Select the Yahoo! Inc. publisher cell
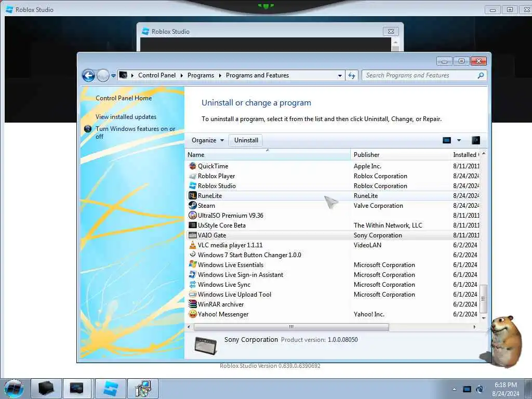Image resolution: width=532 pixels, height=399 pixels. (369, 314)
